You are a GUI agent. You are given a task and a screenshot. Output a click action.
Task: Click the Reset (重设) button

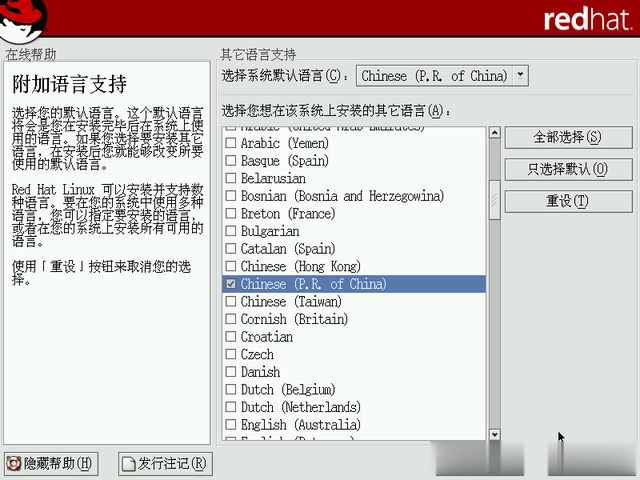tap(569, 201)
